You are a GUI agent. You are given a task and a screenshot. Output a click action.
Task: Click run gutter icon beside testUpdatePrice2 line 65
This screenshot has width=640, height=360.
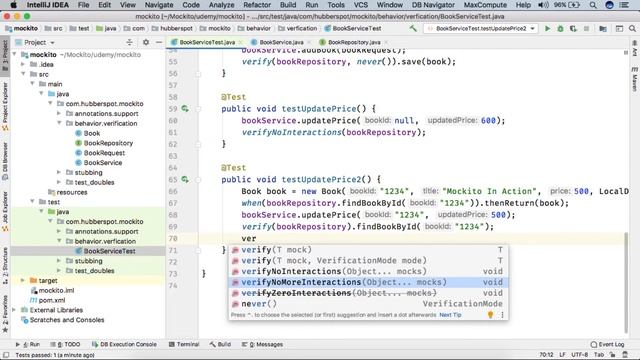(x=185, y=179)
